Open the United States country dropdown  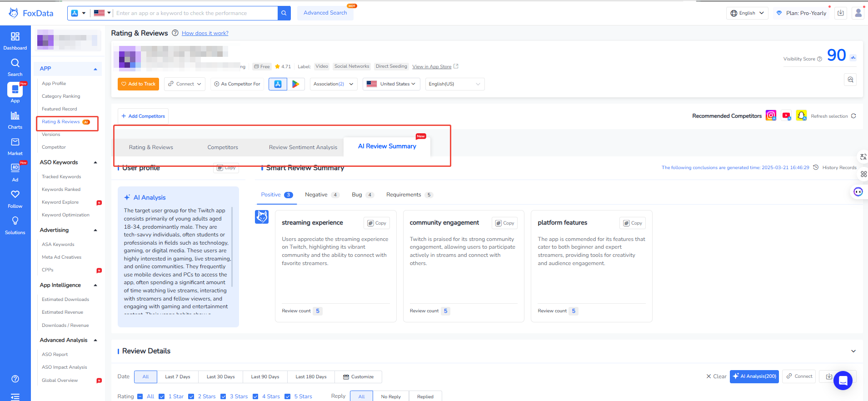point(391,84)
